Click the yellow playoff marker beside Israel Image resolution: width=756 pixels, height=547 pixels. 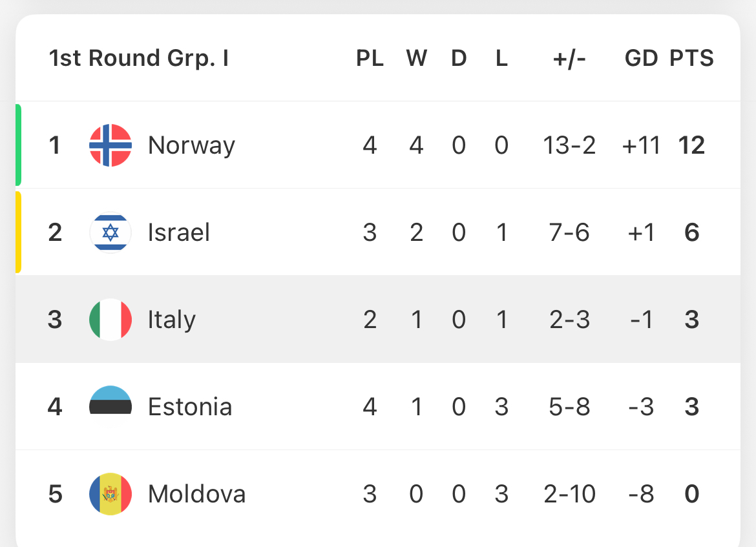tap(18, 232)
